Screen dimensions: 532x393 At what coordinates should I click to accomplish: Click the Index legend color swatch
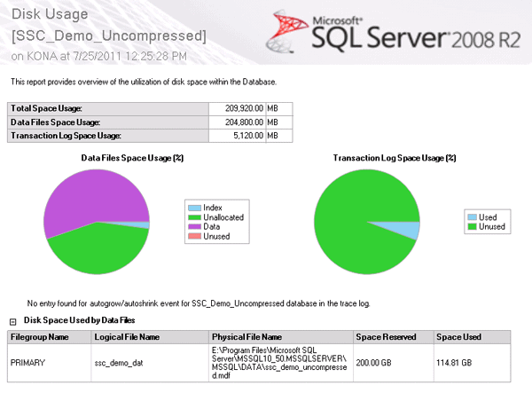[194, 208]
